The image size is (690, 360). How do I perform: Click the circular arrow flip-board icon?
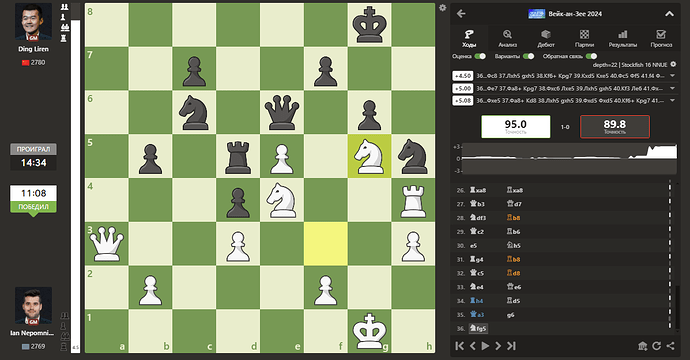tap(657, 346)
